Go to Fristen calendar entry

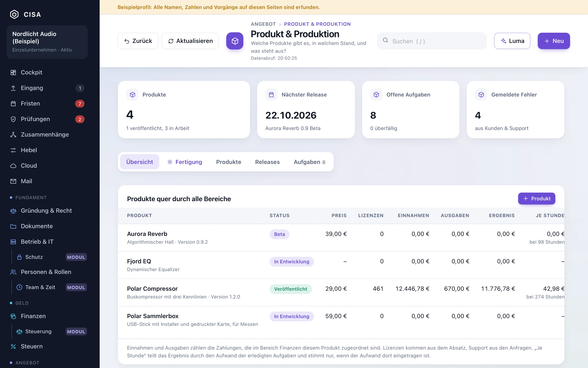[x=47, y=103]
